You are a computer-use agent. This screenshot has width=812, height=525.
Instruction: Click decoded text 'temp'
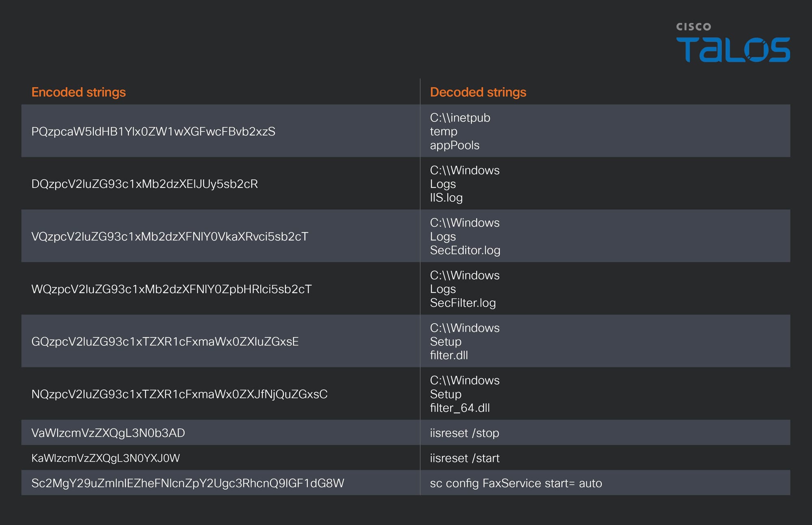(444, 132)
